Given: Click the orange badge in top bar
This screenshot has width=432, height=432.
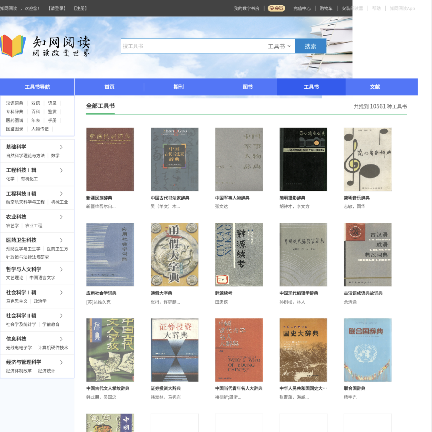Looking at the screenshot, I should (276, 8).
